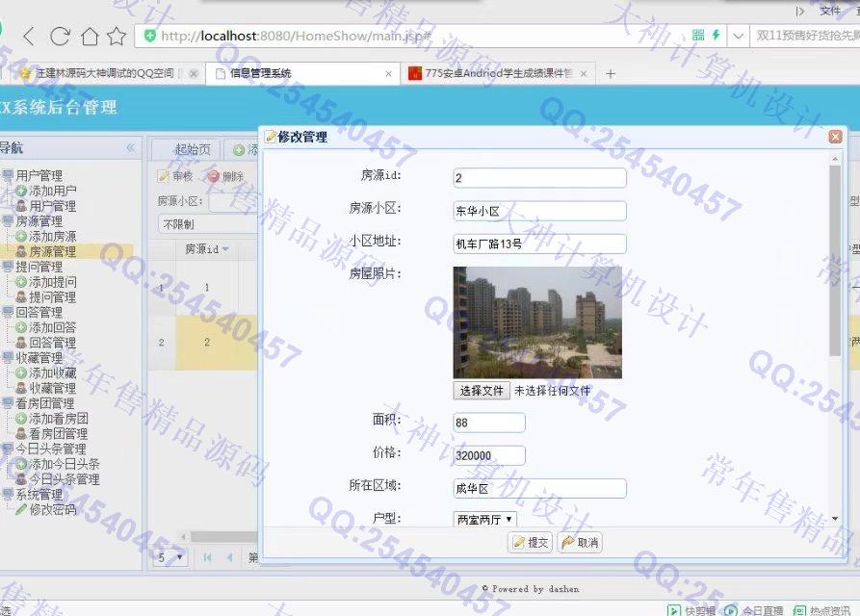Click the 审核 toolbar button

175,176
